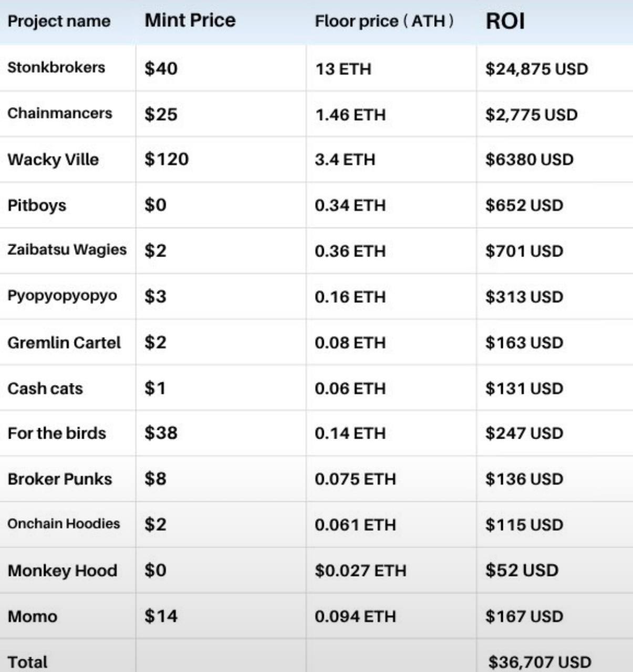Click the Stonkbrokers project name cell

(56, 68)
